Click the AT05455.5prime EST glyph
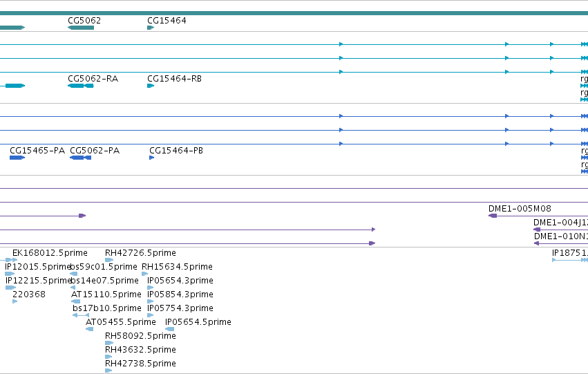Screen dimensions: 588x374 pos(90,329)
